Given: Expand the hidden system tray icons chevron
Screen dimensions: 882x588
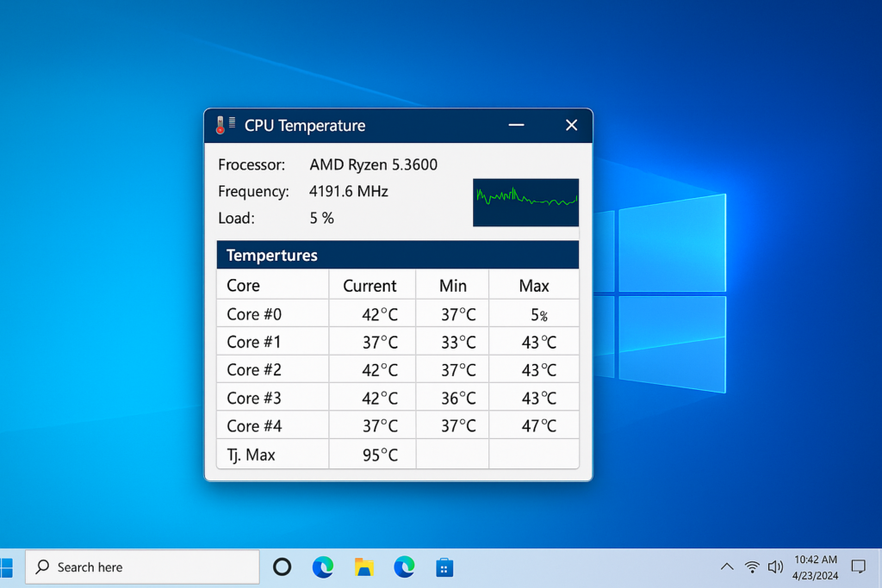Looking at the screenshot, I should point(727,566).
